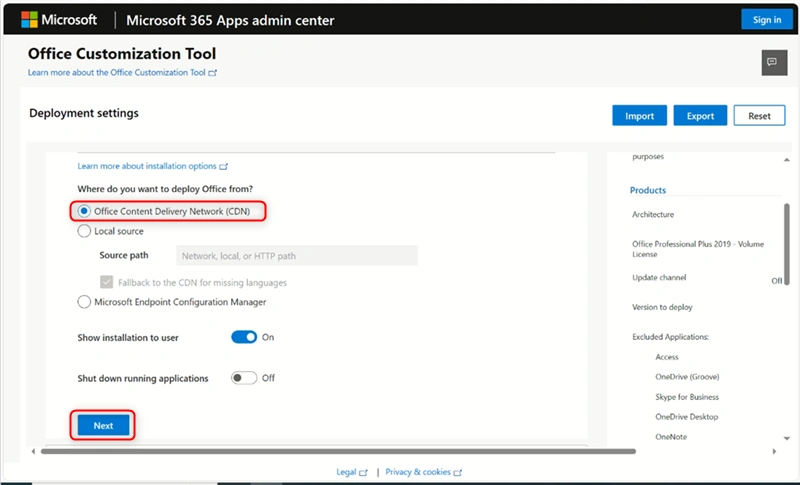Click the horizontal scrollbar left arrow
Image resolution: width=800 pixels, height=485 pixels.
tap(33, 451)
